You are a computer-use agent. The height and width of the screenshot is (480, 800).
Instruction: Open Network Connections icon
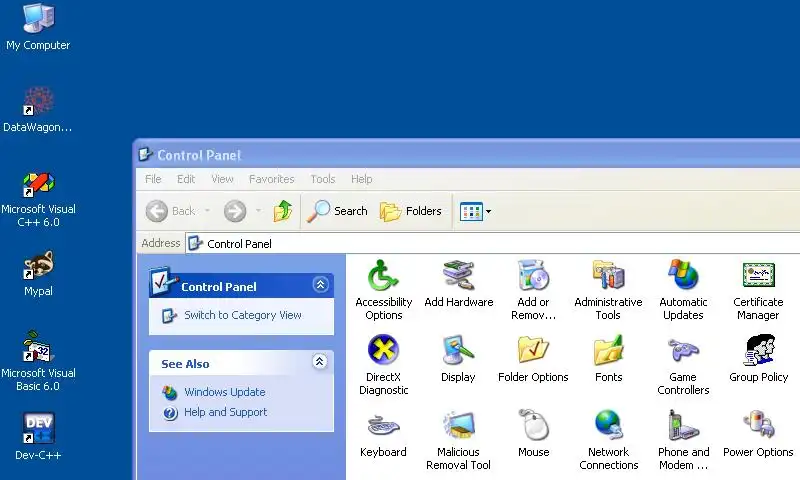608,440
